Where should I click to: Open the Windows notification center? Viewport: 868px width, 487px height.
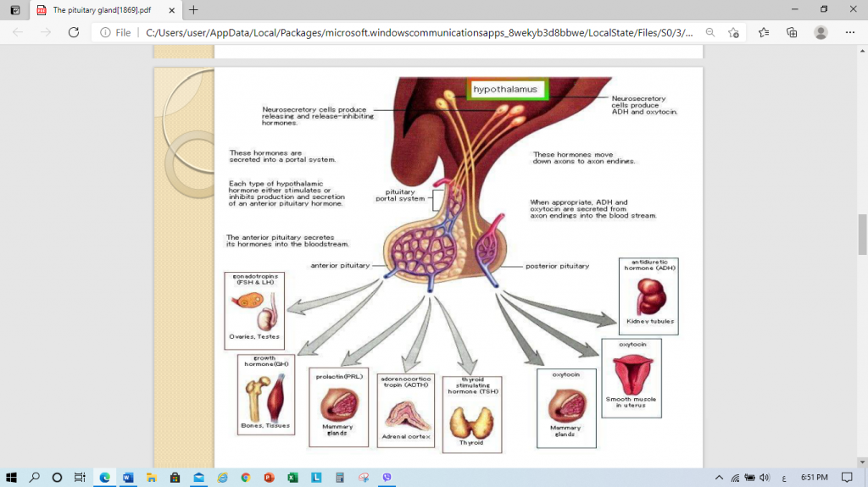click(846, 478)
